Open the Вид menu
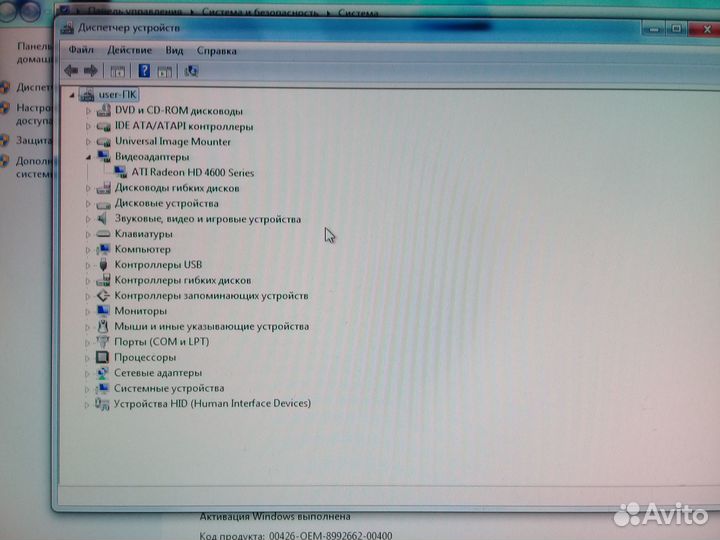720x540 pixels. (x=174, y=50)
